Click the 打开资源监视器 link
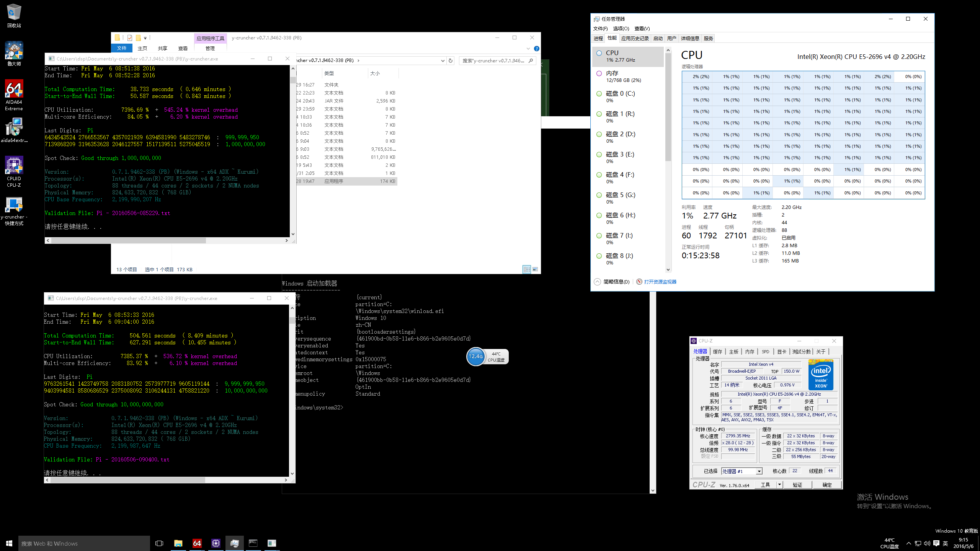The height and width of the screenshot is (551, 980). [x=660, y=282]
